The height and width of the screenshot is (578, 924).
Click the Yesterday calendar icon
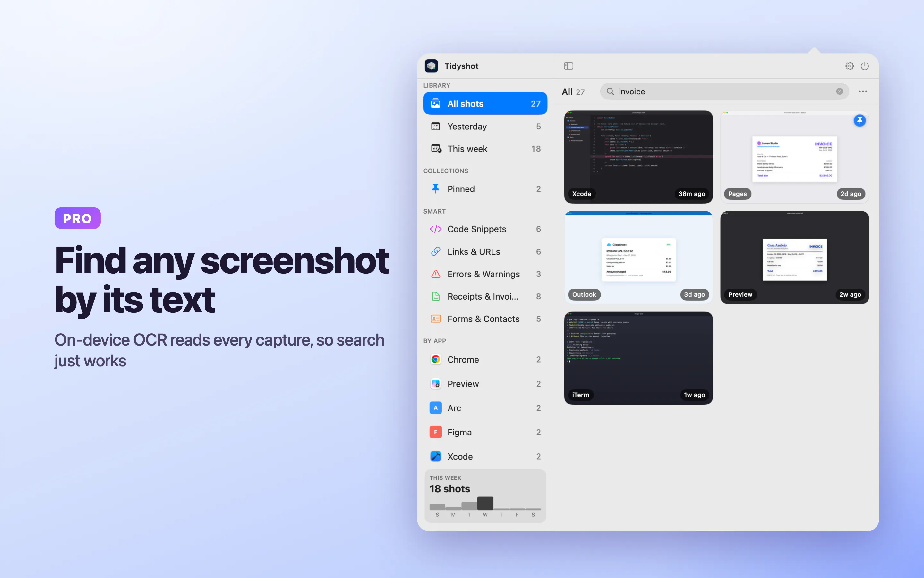click(436, 126)
